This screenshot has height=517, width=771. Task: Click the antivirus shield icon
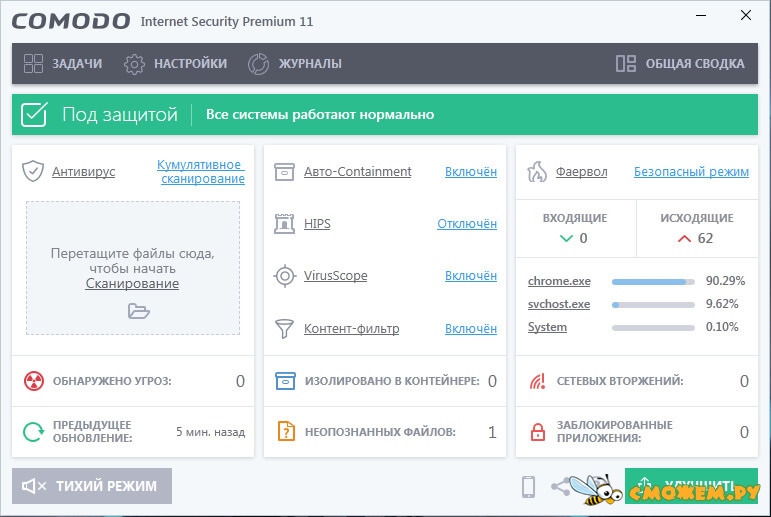point(33,171)
